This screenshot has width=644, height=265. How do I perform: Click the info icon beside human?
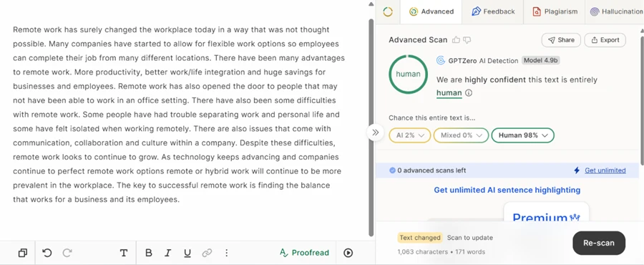469,93
